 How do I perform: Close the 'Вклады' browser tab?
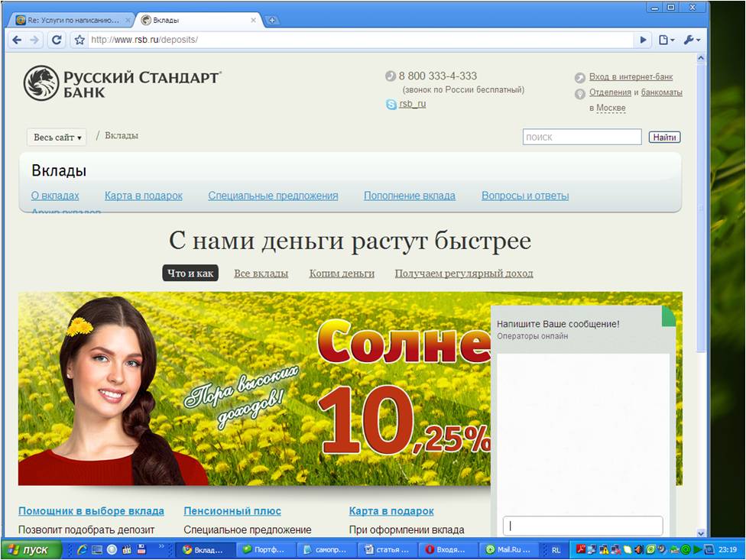pyautogui.click(x=253, y=21)
